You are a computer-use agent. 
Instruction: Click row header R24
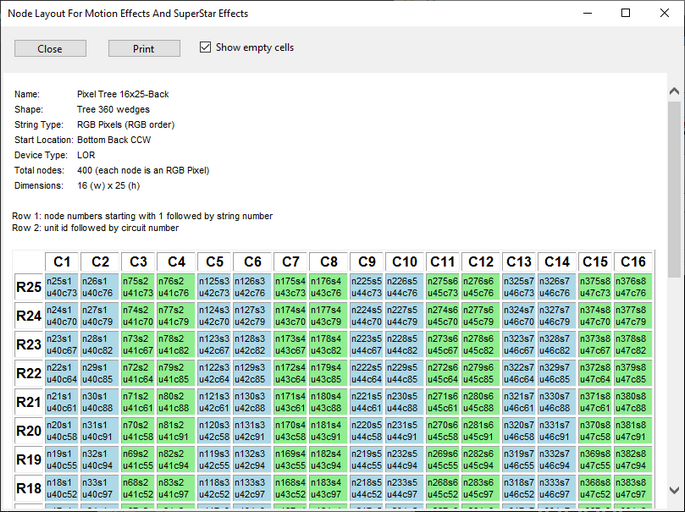pos(28,316)
